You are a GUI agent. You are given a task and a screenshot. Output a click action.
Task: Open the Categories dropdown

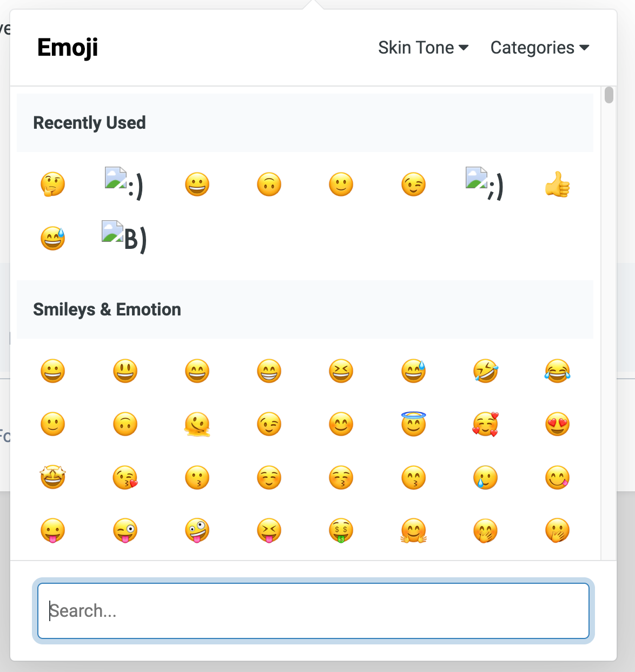point(539,48)
